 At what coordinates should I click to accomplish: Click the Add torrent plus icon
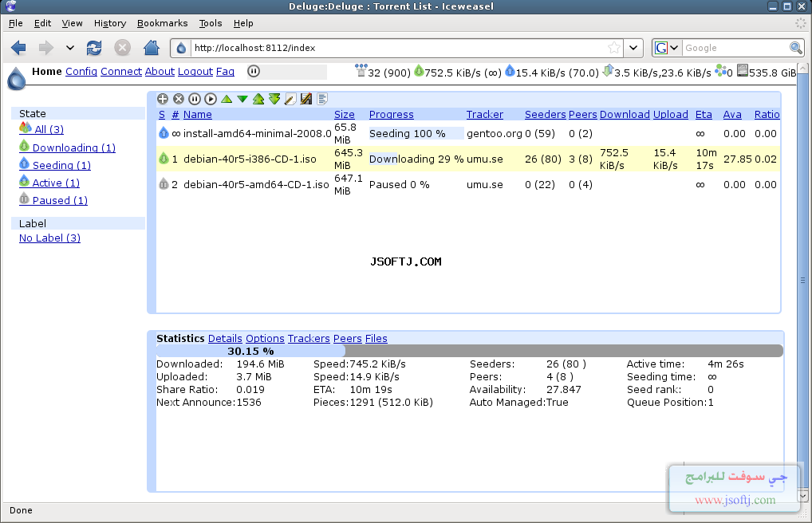(x=163, y=99)
